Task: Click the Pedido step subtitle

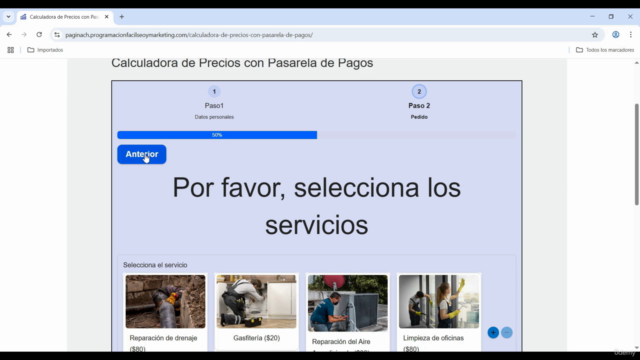Action: tap(419, 117)
